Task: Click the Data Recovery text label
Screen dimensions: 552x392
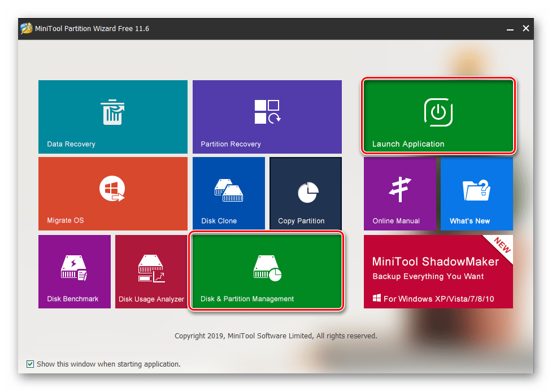Action: click(x=71, y=144)
